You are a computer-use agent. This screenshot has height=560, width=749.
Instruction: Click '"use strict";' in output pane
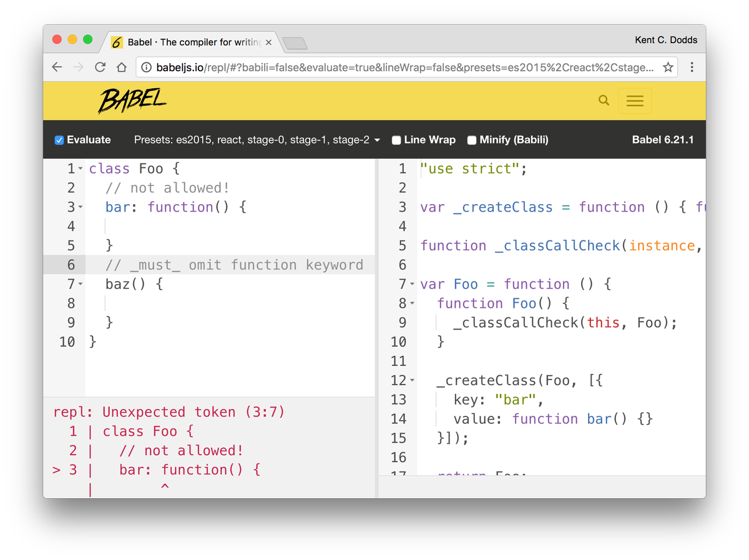pyautogui.click(x=474, y=169)
